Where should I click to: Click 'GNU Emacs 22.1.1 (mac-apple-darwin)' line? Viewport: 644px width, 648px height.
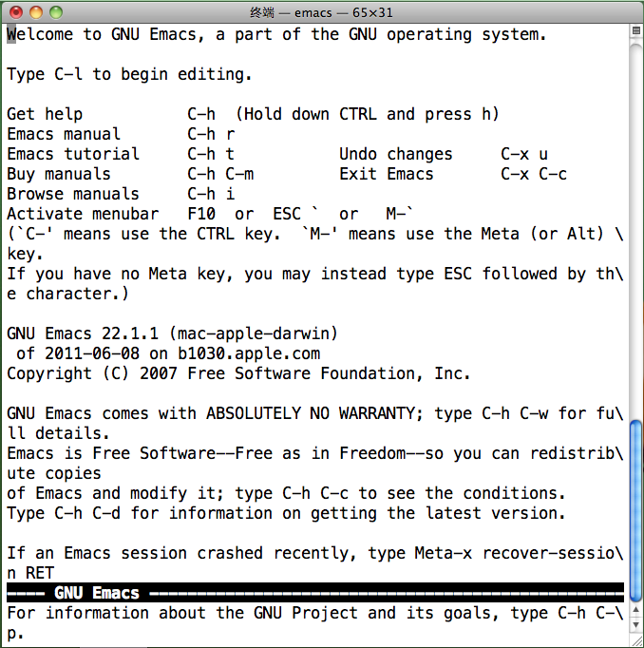[172, 334]
